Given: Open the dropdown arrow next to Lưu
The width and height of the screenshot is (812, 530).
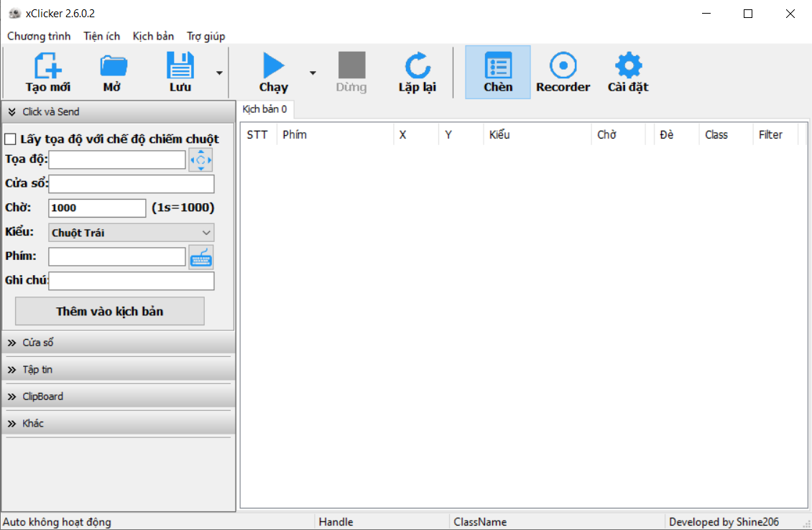Looking at the screenshot, I should point(220,73).
